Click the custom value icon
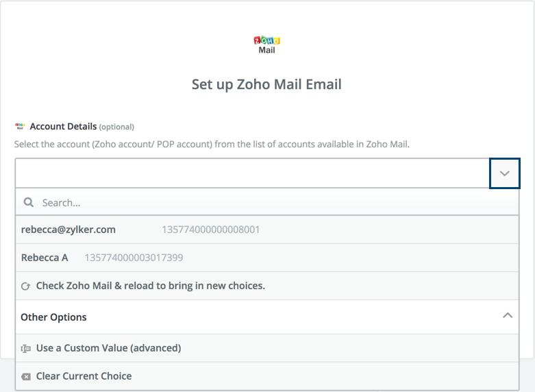 click(26, 348)
